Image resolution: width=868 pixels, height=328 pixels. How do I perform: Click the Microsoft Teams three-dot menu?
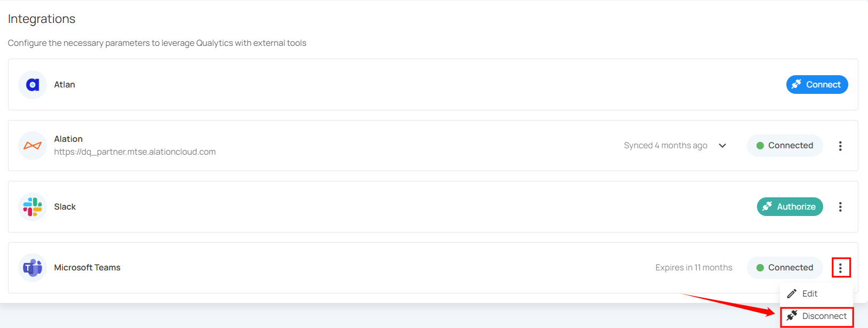(840, 268)
